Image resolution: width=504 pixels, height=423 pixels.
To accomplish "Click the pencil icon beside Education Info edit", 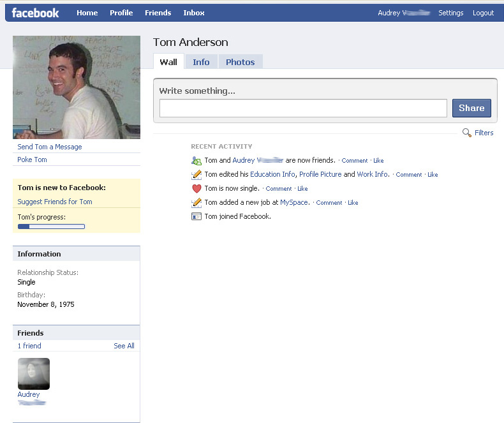I will 196,175.
